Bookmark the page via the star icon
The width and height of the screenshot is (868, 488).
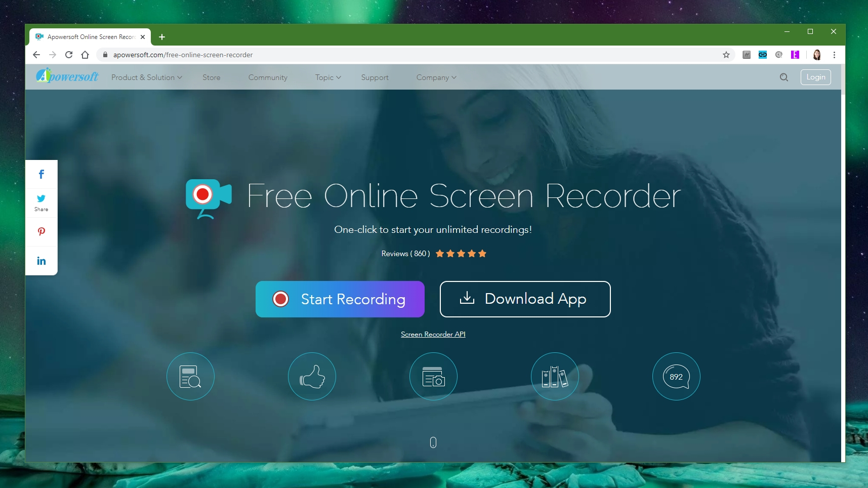click(x=725, y=55)
